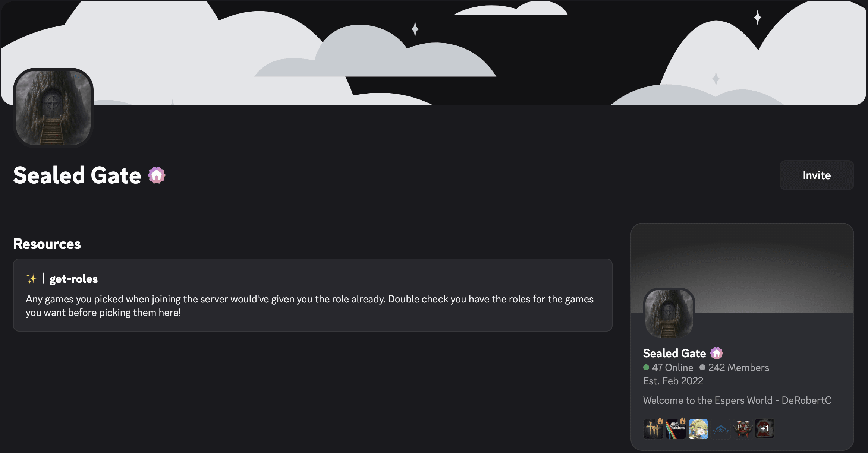This screenshot has height=453, width=868.
Task: Click the 242 Members count
Action: click(x=735, y=368)
